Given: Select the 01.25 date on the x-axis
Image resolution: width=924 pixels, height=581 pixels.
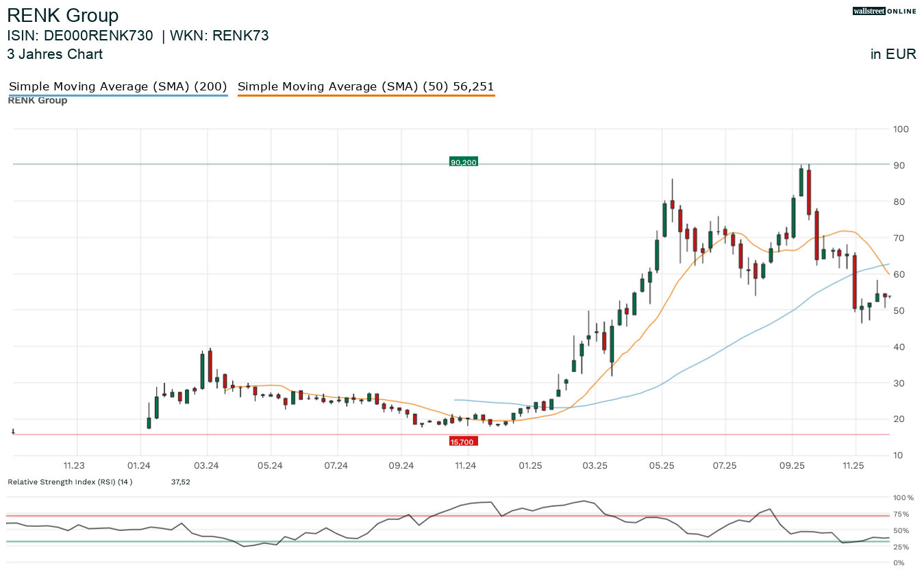Looking at the screenshot, I should (530, 466).
